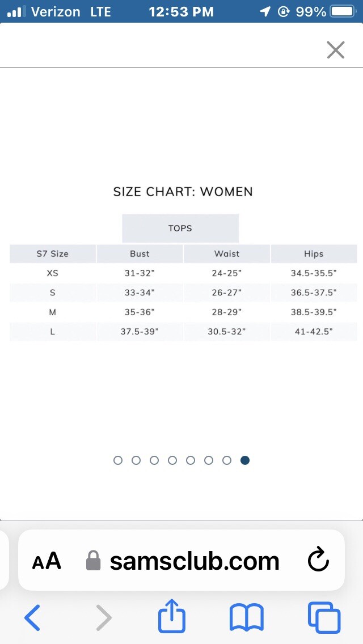
Task: Tap the Safari back arrow
Action: [32, 617]
